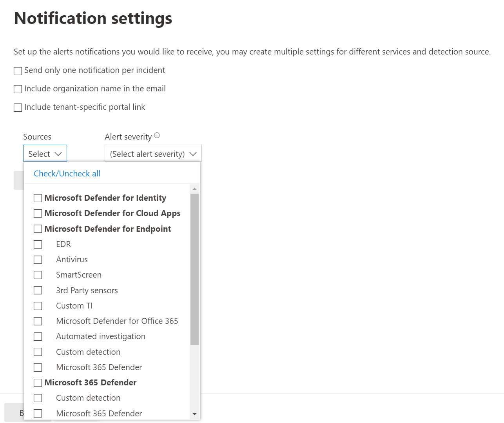Enable Automated investigation notifications

(38, 336)
